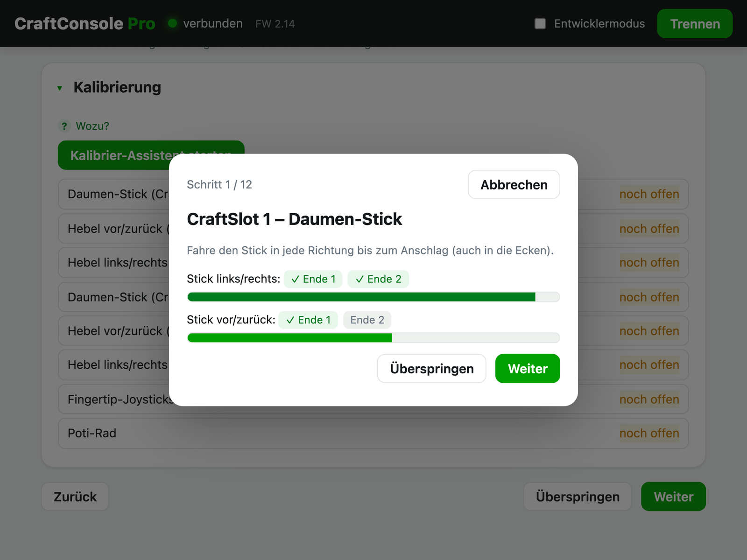Screen dimensions: 747x560
Task: Collapse the Kalibrierung section triangle
Action: click(60, 88)
